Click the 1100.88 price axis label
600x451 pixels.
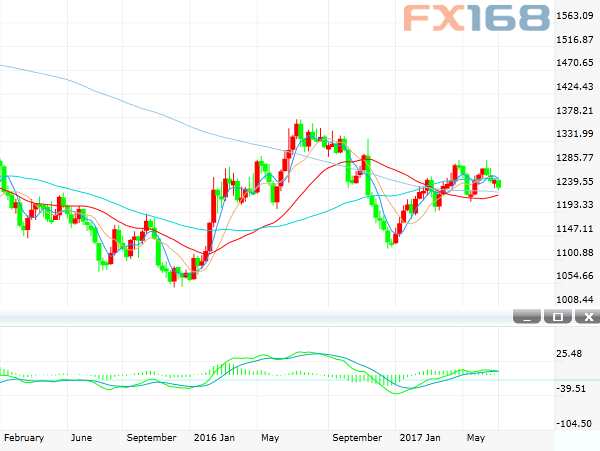(575, 252)
